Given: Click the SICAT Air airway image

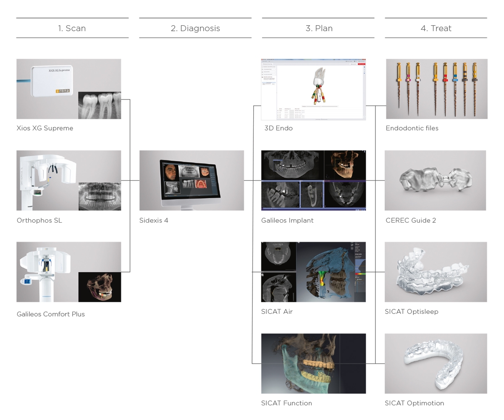Looking at the screenshot, I should (x=313, y=272).
